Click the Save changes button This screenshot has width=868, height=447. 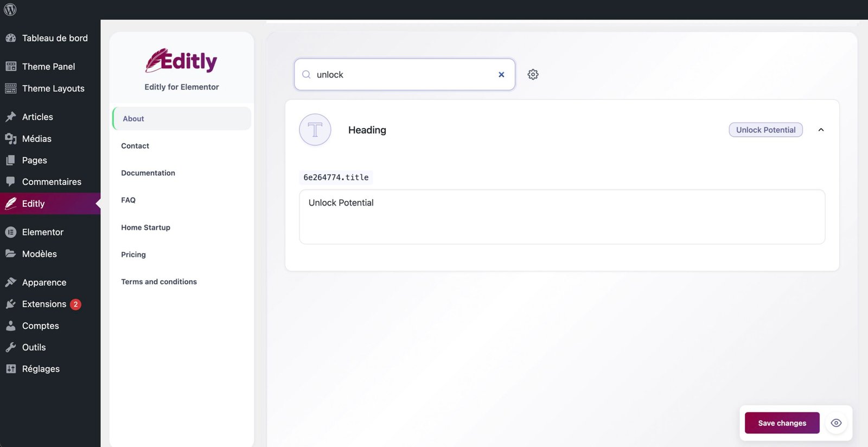click(782, 423)
